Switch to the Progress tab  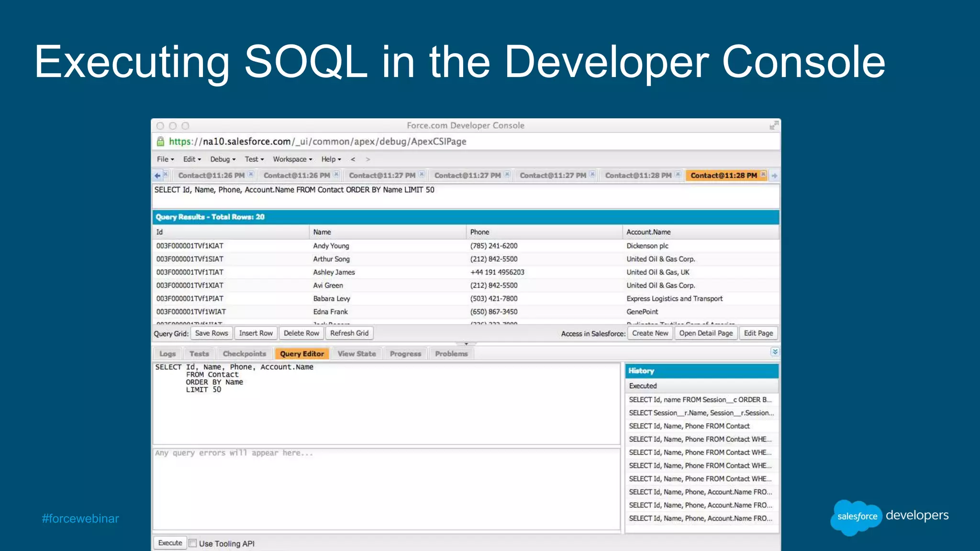click(x=405, y=354)
